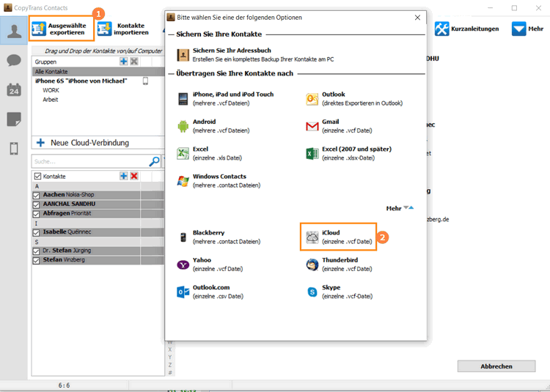Export contacts to Outlook
Viewport: 550px width, 392px height.
point(354,98)
